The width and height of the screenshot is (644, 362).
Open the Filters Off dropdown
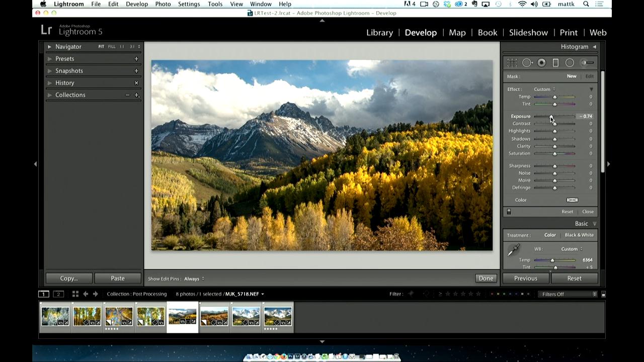point(568,294)
